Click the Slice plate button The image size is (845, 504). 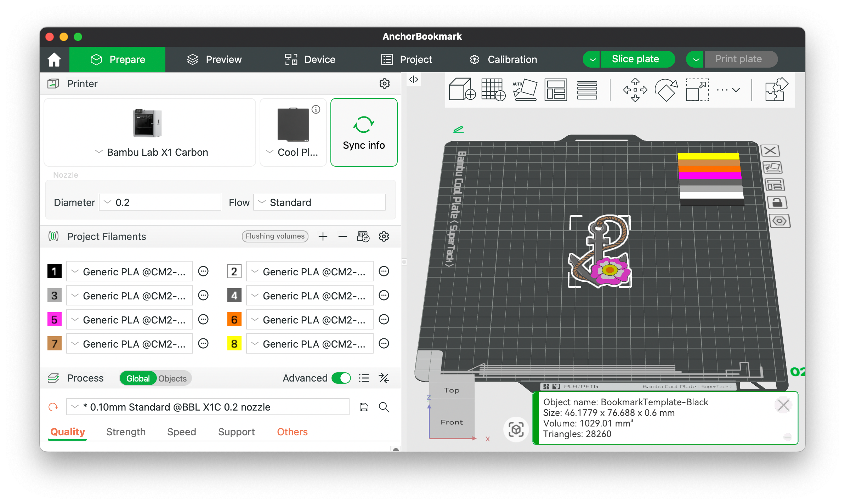tap(635, 59)
